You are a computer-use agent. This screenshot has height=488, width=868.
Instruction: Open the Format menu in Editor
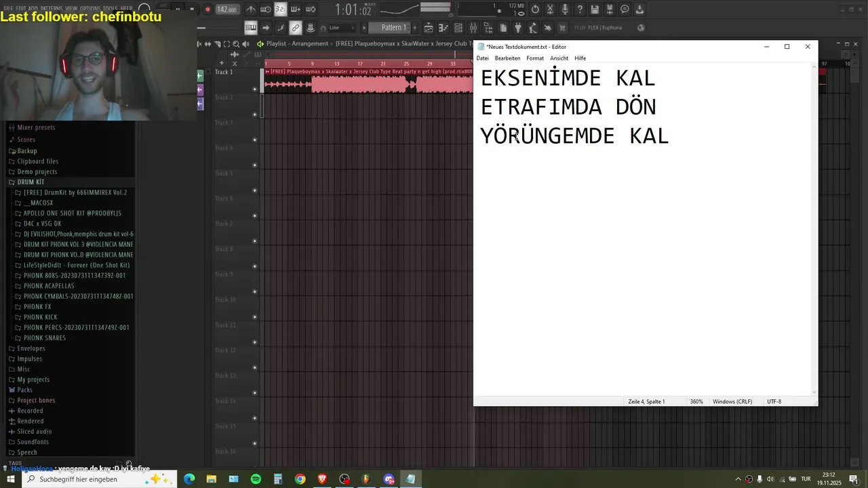[535, 58]
